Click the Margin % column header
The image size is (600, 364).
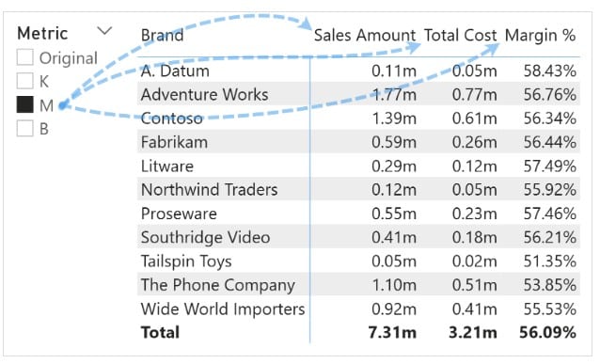click(541, 35)
